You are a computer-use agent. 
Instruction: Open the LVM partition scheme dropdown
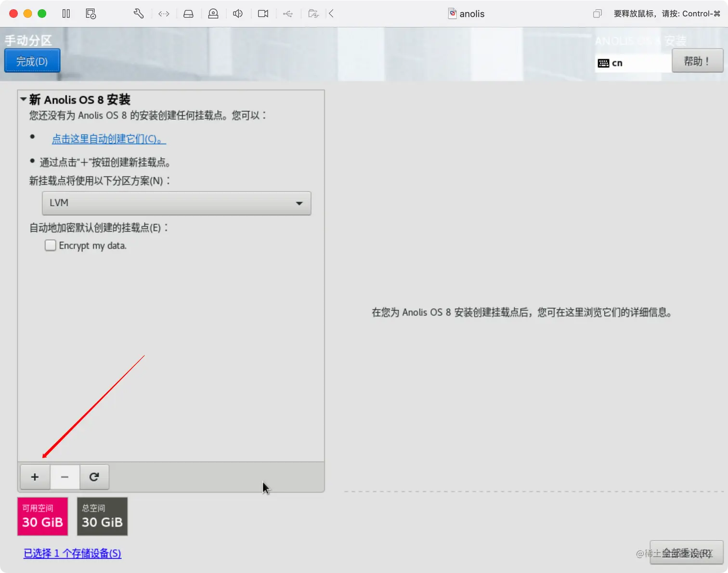176,203
